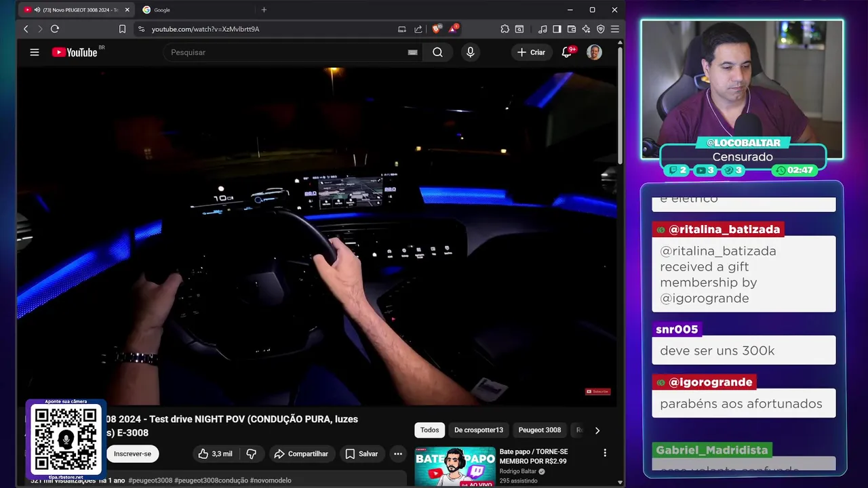Open the tab search icon in toolbar
The image size is (868, 488).
pyautogui.click(x=519, y=29)
